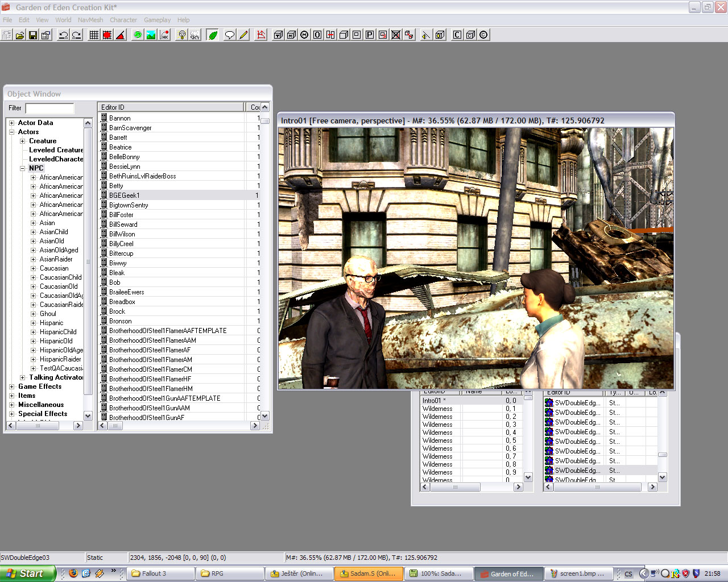Screen dimensions: 728x582
Task: Expand the Game Effects tree node
Action: point(12,386)
